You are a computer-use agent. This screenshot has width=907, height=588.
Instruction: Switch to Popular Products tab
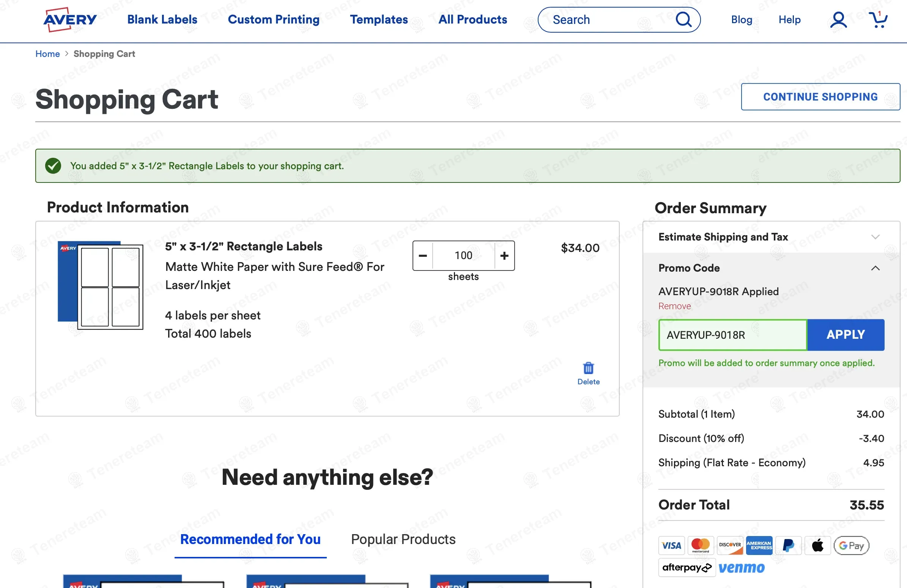point(403,539)
